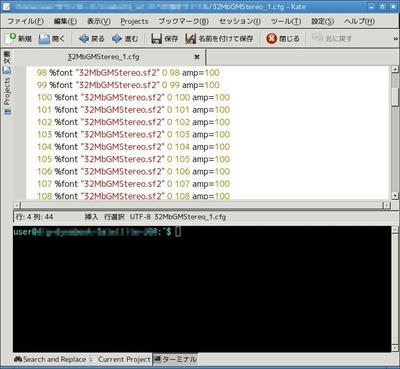400x369 pixels.
Task: Click the line with font 99
Action: 128,85
